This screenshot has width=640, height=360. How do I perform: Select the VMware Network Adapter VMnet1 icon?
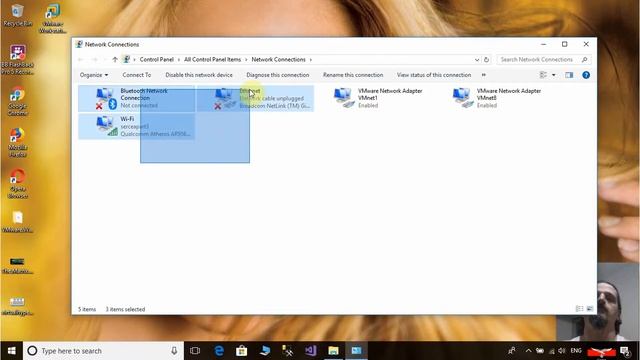[344, 98]
